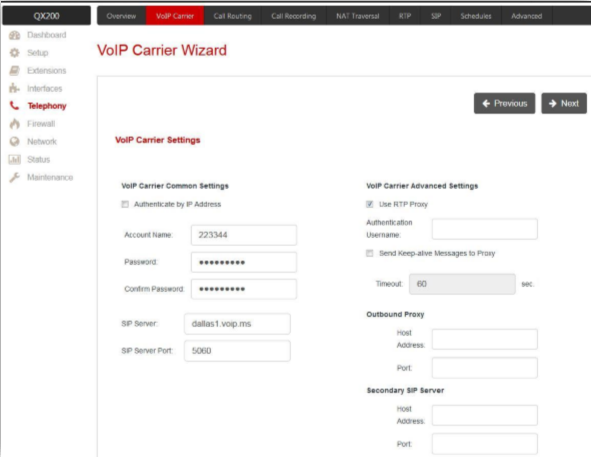
Task: Open the Firewall flame icon
Action: point(14,124)
